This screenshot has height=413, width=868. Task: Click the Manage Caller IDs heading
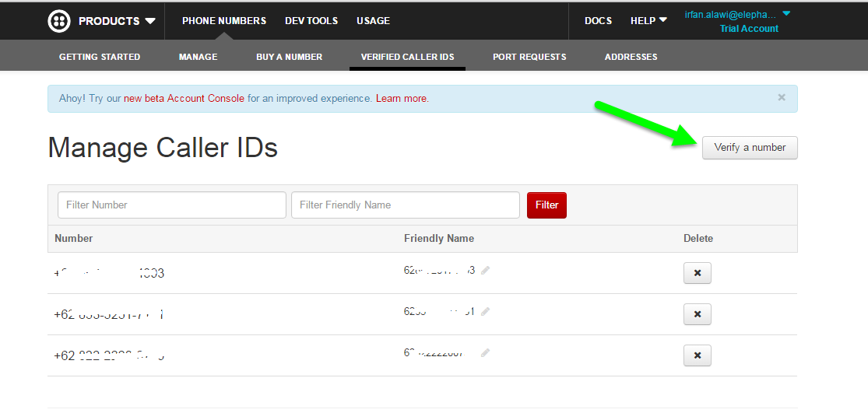coord(163,148)
